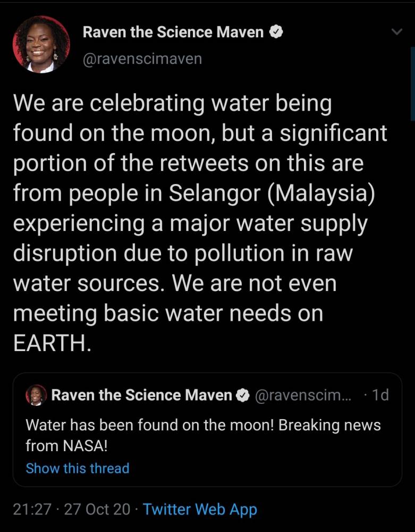Open Raven's large profile picture
This screenshot has width=415, height=532.
pos(41,44)
